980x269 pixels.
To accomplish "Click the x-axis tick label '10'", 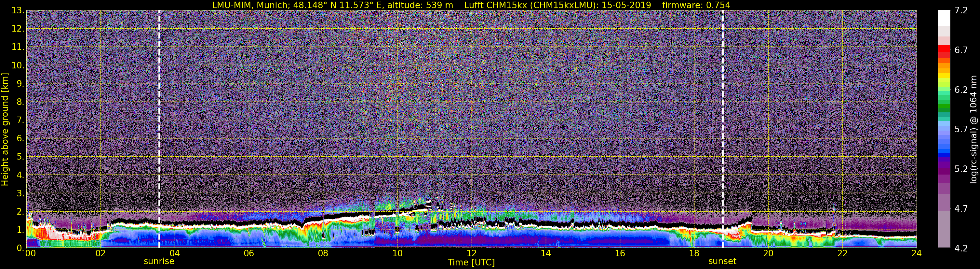I will coord(397,253).
